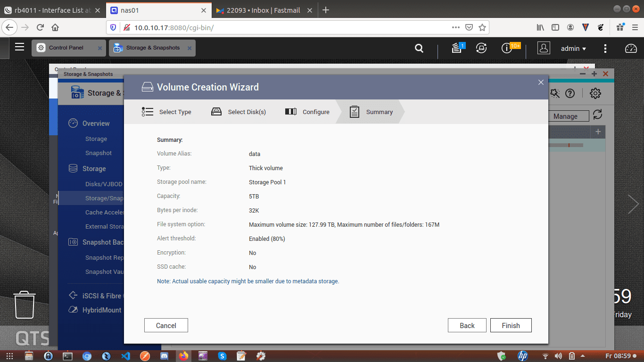Refresh the storage list with circular arrows
Viewport: 644px width, 362px height.
(597, 115)
